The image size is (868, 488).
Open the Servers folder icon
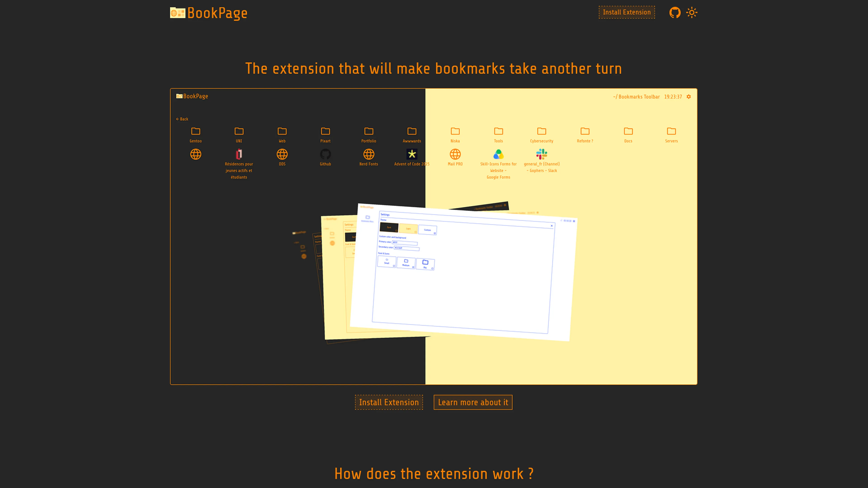[x=671, y=131]
